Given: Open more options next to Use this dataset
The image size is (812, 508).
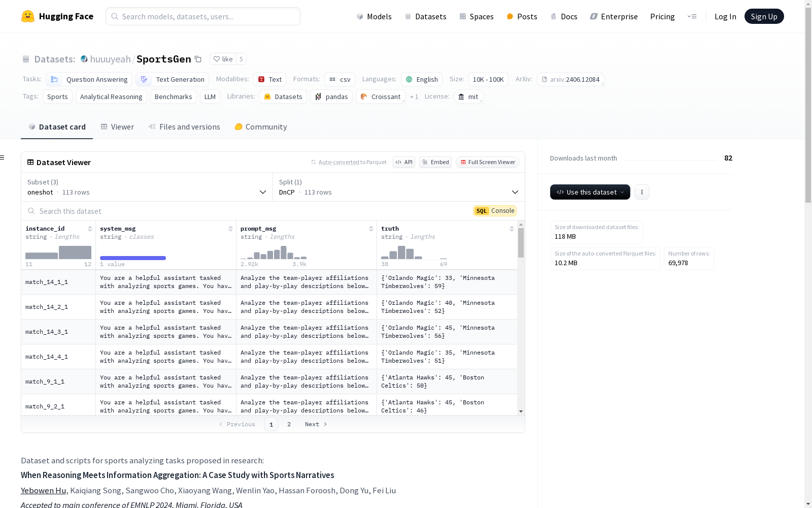Looking at the screenshot, I should click(642, 192).
